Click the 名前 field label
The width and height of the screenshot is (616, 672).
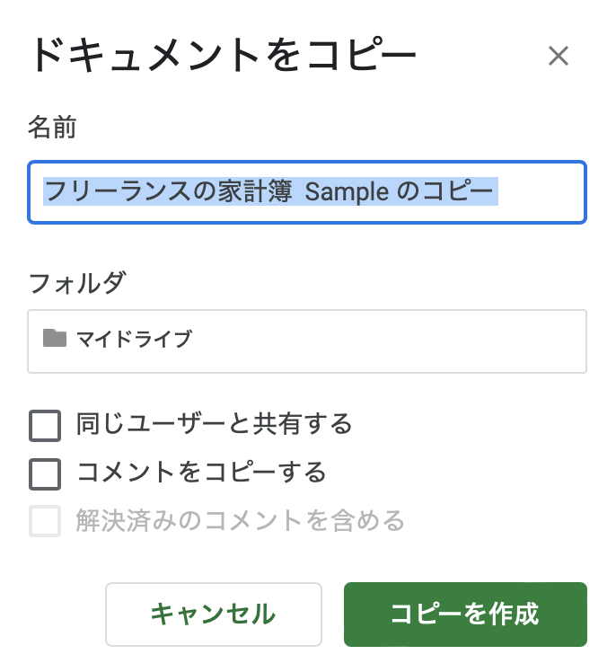click(x=52, y=128)
